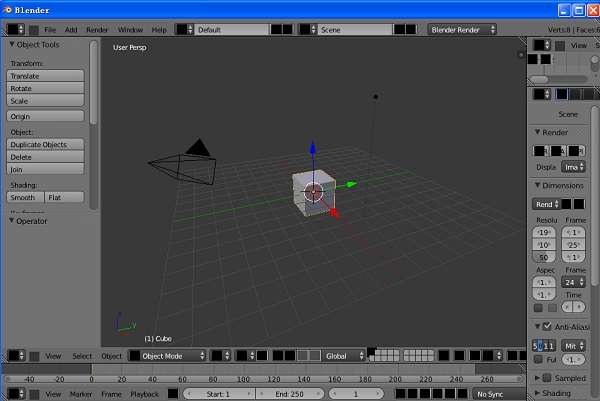Open the Help menu
Screen dimensions: 600x401
[159, 30]
